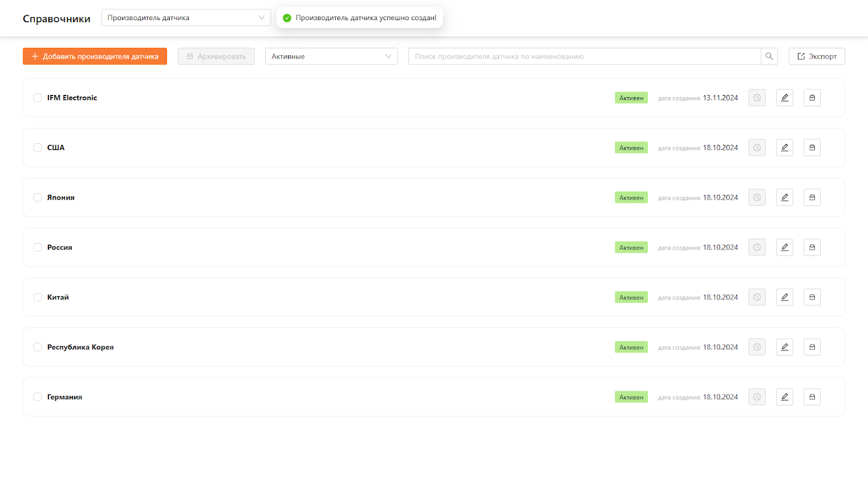868x478 pixels.
Task: Click archive icon in the Китай row
Action: click(812, 297)
